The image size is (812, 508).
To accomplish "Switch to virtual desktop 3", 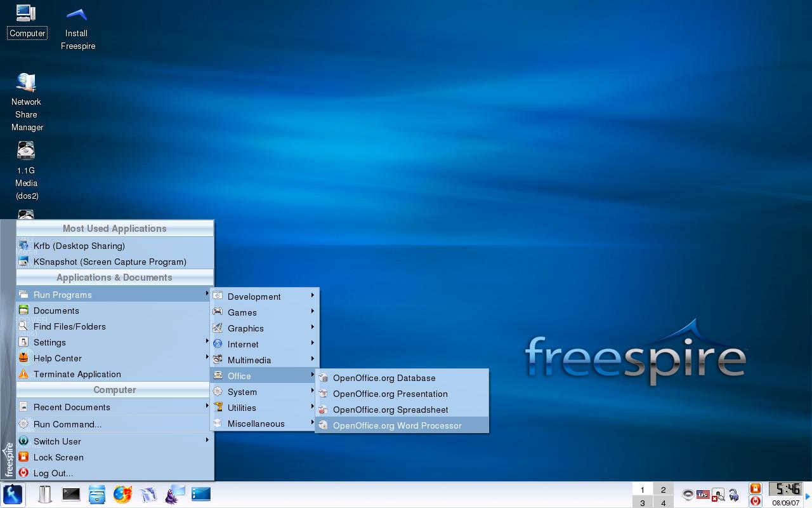I will pos(643,503).
